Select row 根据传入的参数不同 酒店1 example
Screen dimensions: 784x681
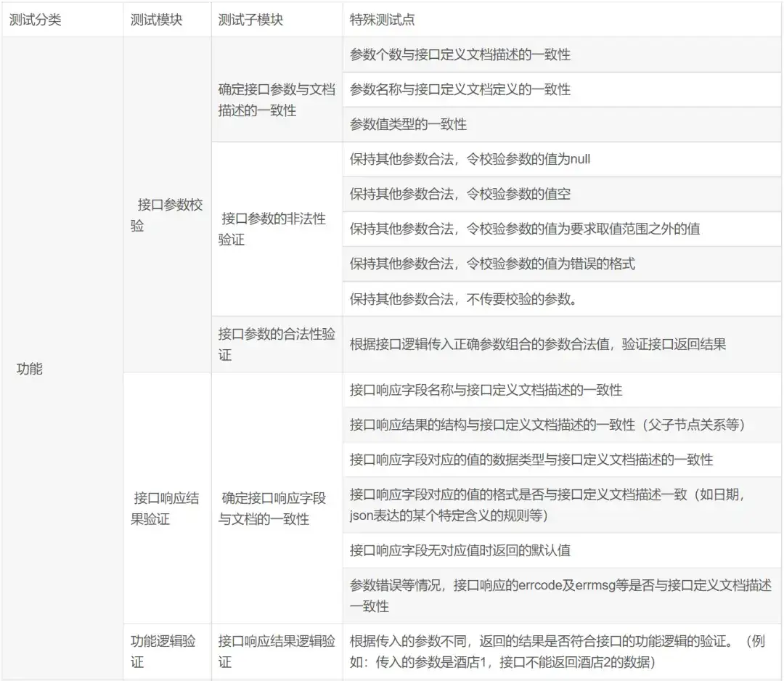[562, 651]
